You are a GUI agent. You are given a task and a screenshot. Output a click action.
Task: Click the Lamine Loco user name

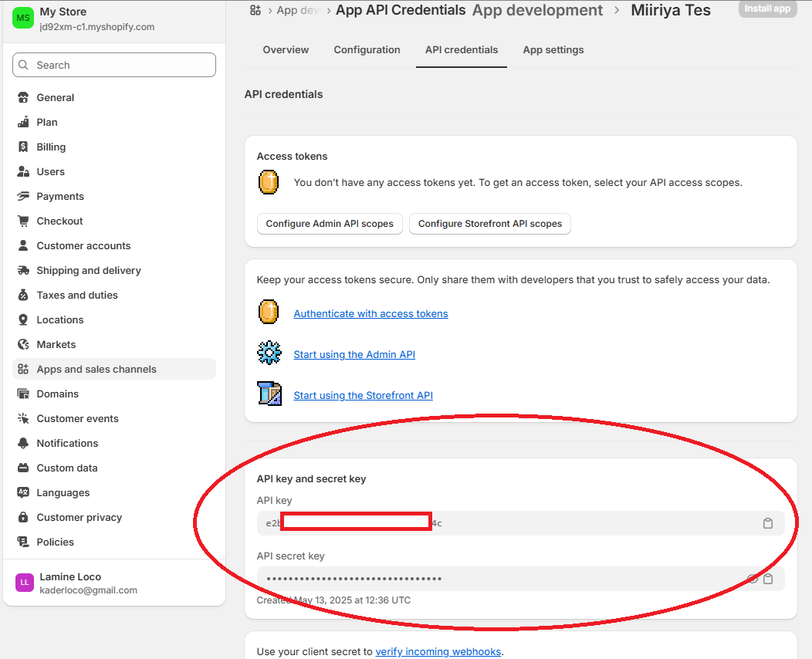coord(70,576)
